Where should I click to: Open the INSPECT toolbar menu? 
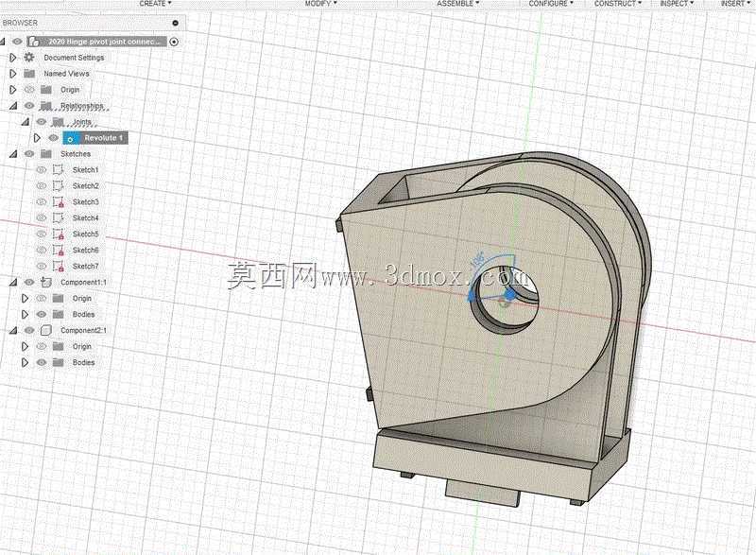pyautogui.click(x=677, y=4)
